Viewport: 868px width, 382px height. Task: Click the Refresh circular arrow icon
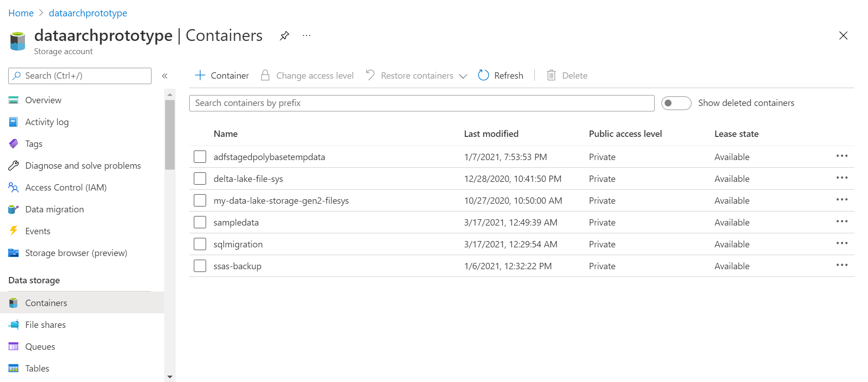point(483,75)
